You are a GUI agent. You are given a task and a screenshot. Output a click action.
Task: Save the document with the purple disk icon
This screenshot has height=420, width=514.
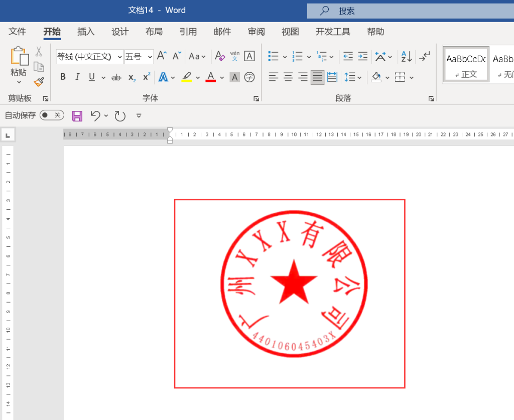[77, 115]
